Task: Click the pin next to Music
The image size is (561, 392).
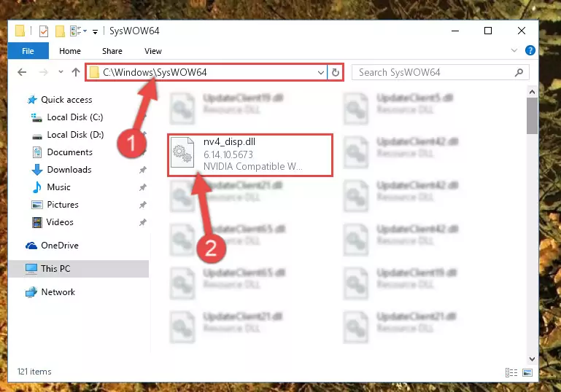Action: (143, 187)
